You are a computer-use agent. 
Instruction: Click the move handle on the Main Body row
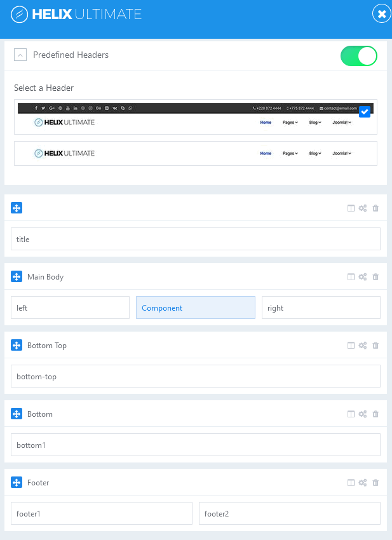click(17, 276)
